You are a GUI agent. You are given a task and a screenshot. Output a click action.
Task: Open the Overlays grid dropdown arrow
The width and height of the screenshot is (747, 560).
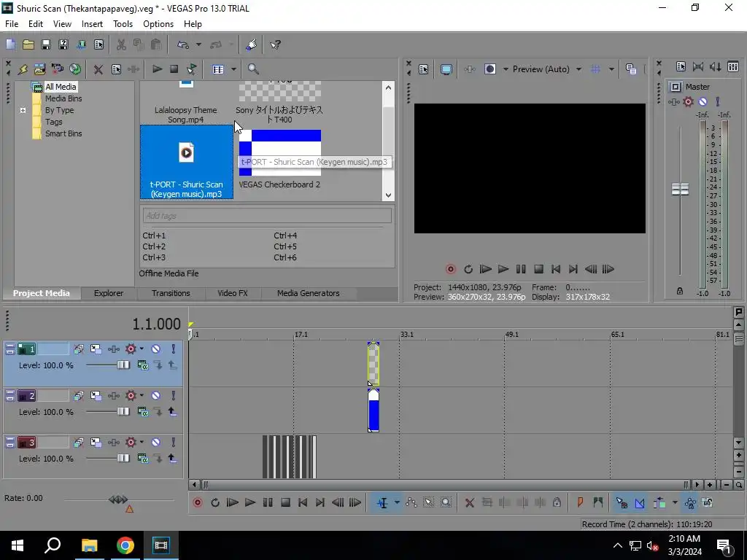click(x=612, y=69)
